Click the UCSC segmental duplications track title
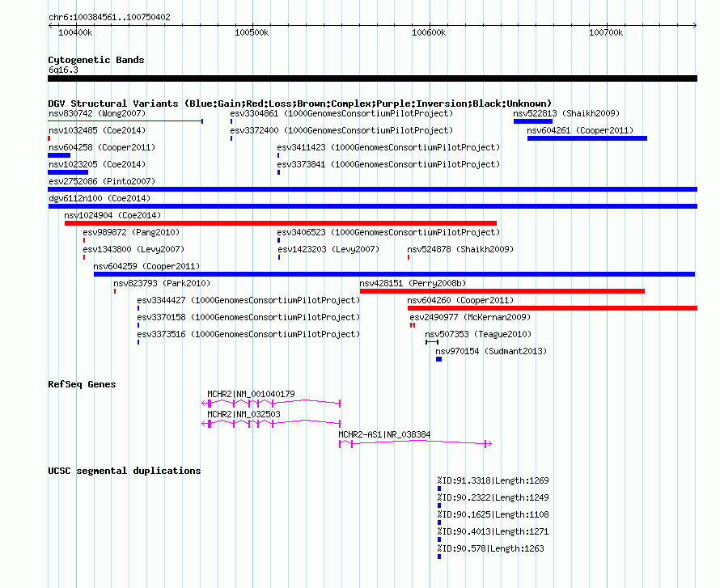Screen dimensions: 720x588 point(125,471)
